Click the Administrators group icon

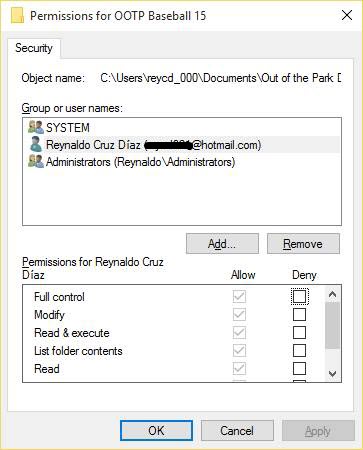(x=36, y=162)
